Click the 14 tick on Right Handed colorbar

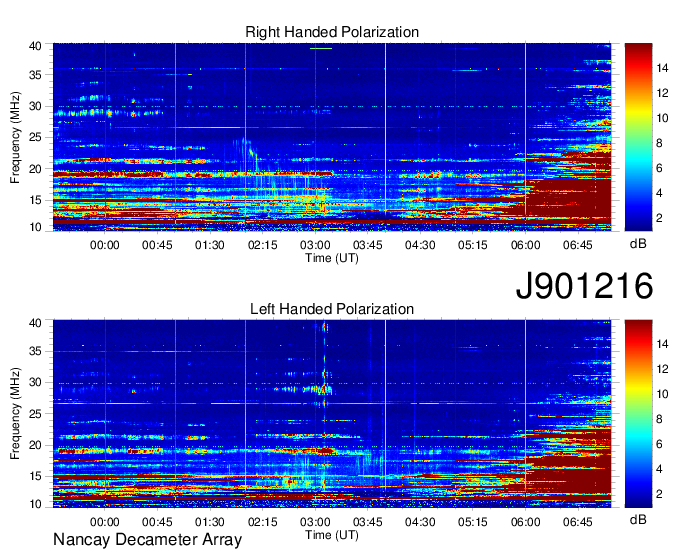[x=662, y=68]
